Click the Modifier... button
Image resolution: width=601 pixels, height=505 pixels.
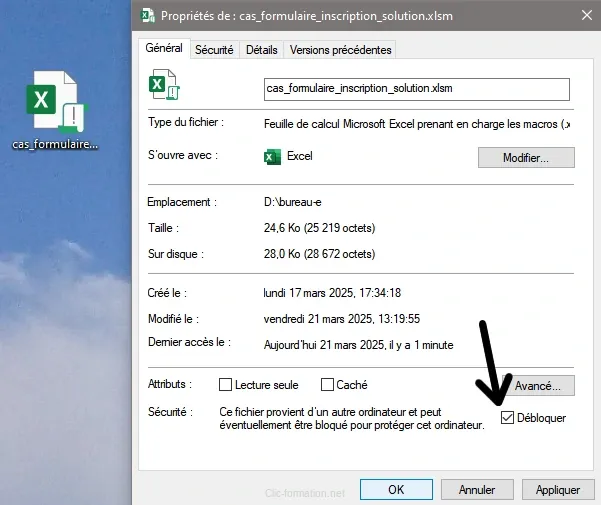tap(526, 158)
